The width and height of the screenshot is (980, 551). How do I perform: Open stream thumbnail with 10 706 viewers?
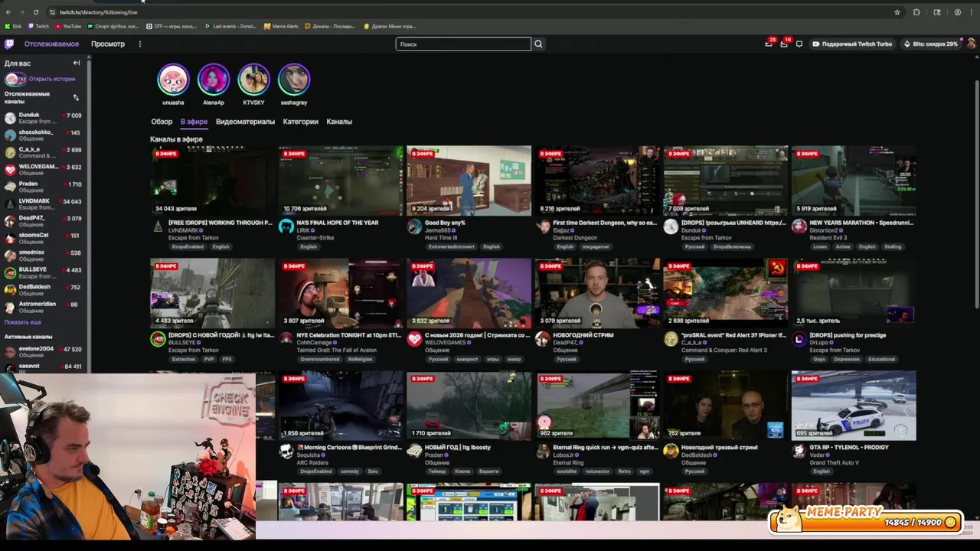tap(341, 181)
